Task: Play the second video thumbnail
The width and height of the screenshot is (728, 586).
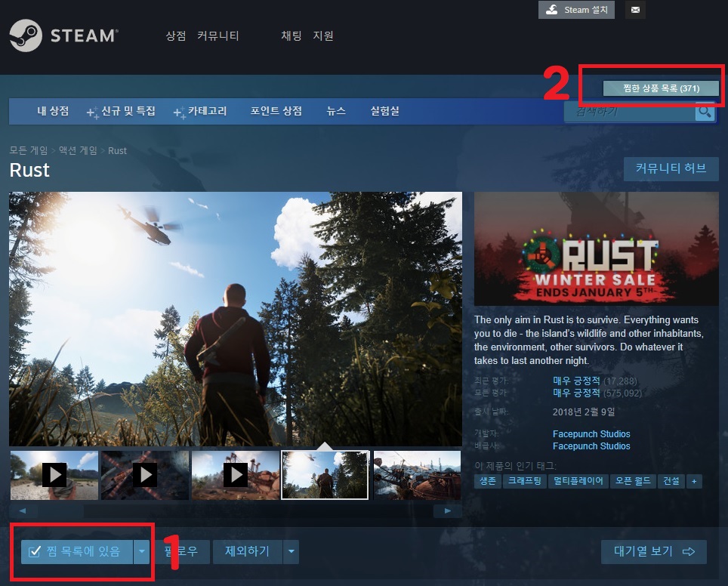Action: [x=145, y=475]
